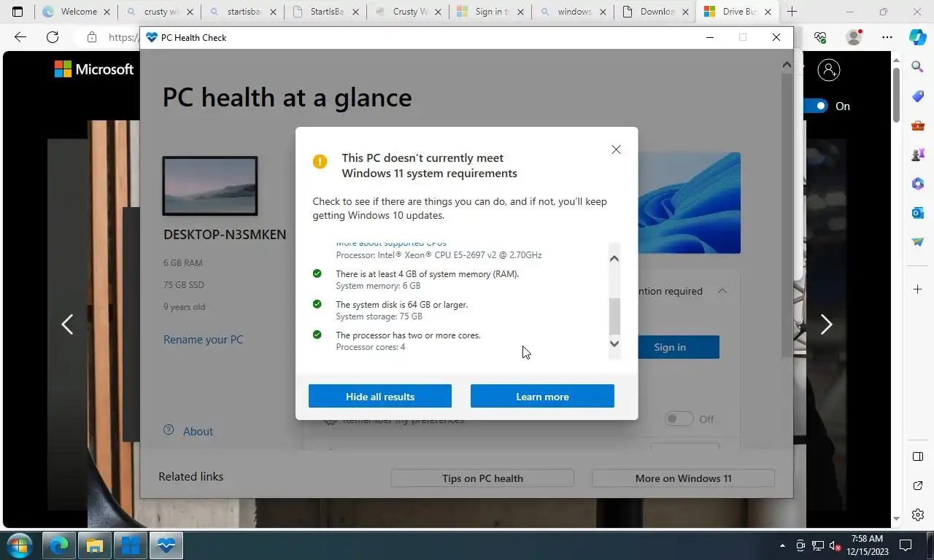This screenshot has width=934, height=560.
Task: Open the sidebar Shopping tag icon
Action: coord(918,96)
